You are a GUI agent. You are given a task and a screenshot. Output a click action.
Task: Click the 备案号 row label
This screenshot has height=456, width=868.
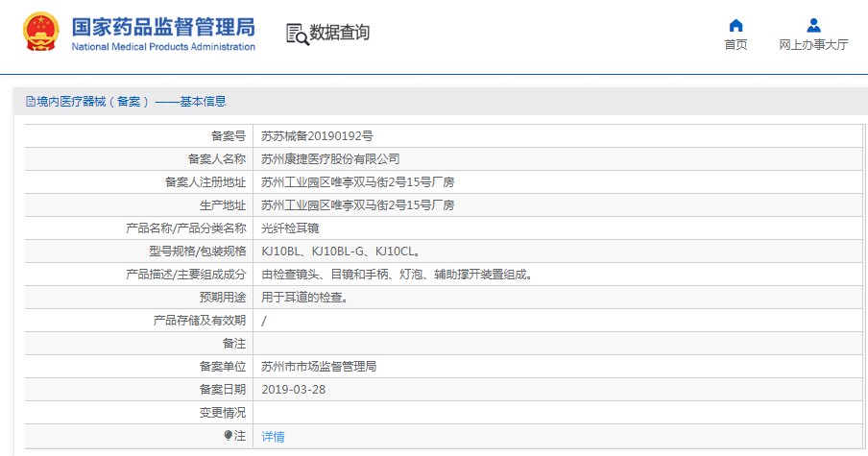229,136
